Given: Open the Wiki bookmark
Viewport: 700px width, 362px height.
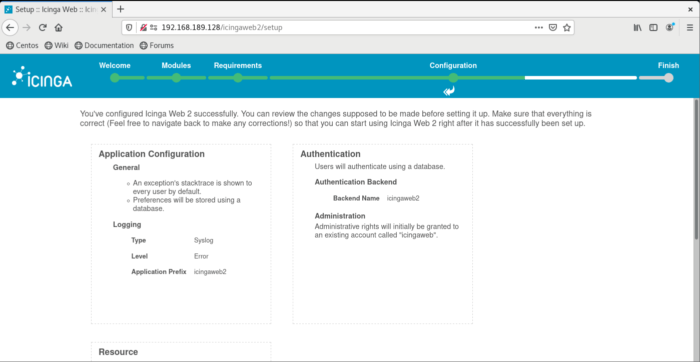Looking at the screenshot, I should (x=56, y=46).
